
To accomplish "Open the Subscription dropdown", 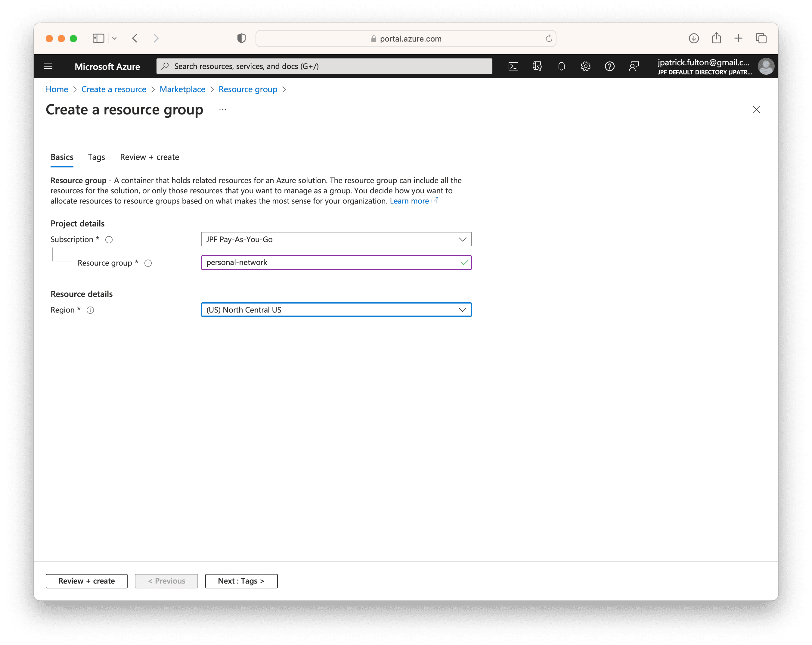I will pyautogui.click(x=336, y=239).
